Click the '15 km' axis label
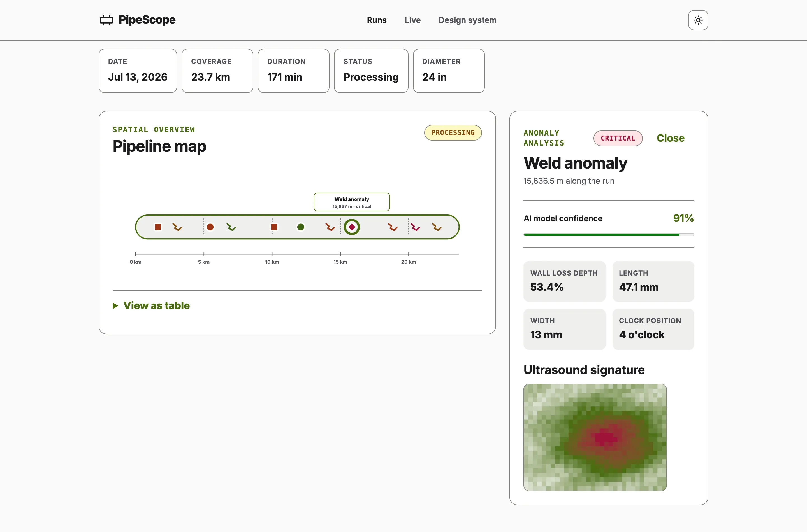This screenshot has width=807, height=532. tap(340, 262)
